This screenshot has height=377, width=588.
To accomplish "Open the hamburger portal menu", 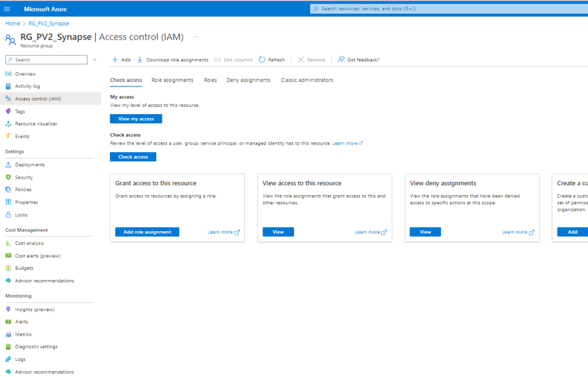I will [x=7, y=9].
